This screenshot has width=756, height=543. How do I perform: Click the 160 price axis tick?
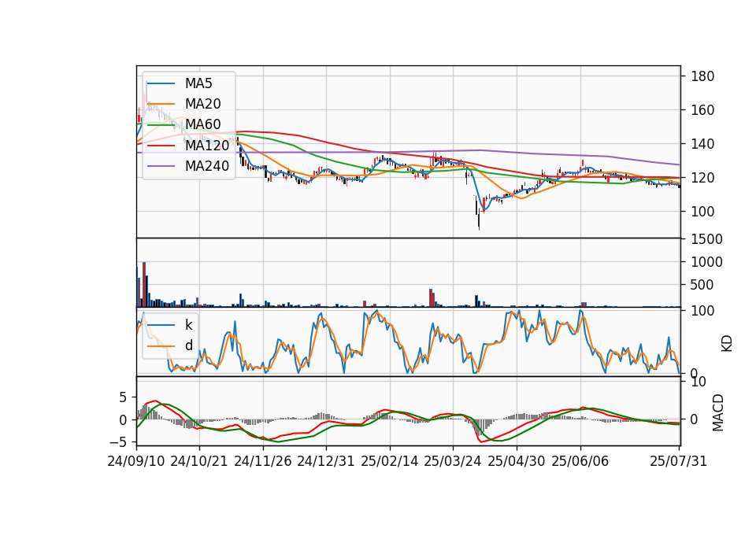(702, 110)
